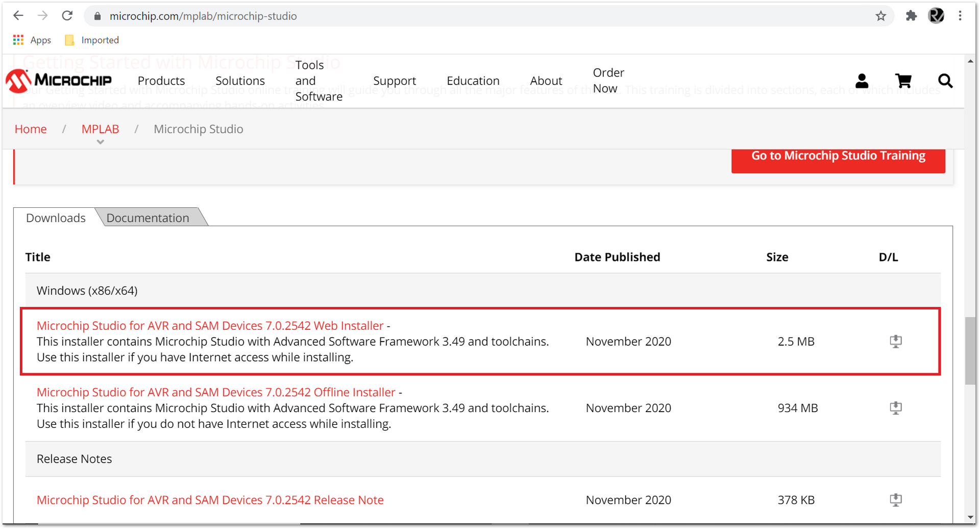Download the Offline Installer via its D/L icon
Viewport: 980px width, 529px height.
pyautogui.click(x=896, y=408)
